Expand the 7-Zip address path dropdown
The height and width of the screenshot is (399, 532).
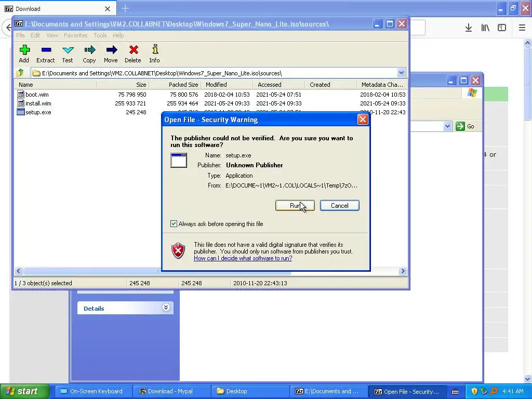point(401,73)
